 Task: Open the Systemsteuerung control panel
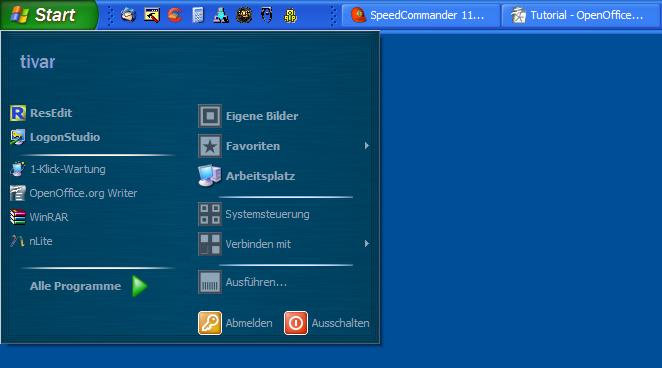tap(267, 214)
